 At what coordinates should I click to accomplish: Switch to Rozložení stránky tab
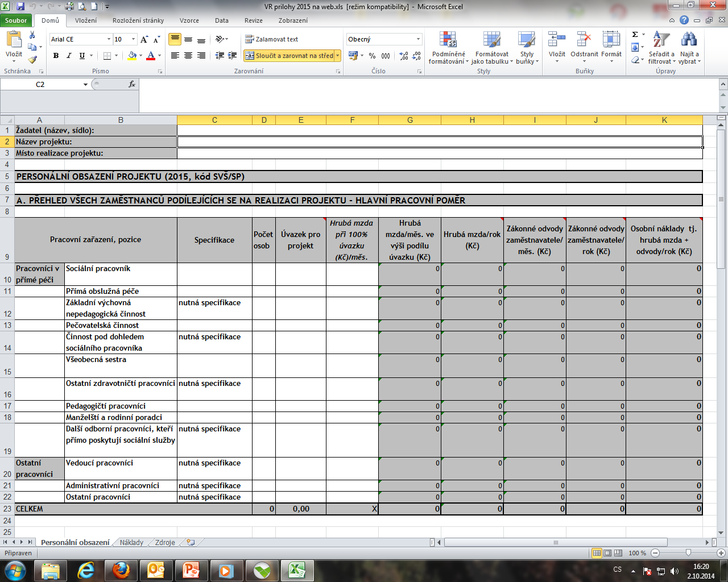tap(138, 20)
